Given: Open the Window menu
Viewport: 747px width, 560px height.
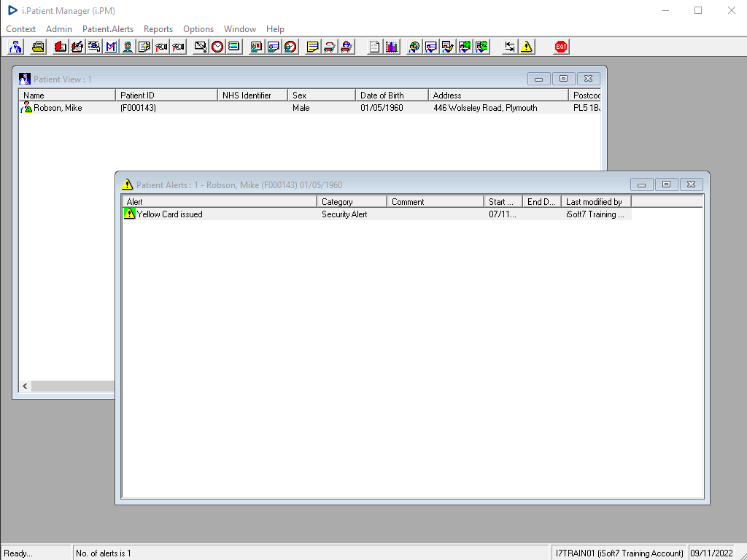Looking at the screenshot, I should tap(240, 29).
